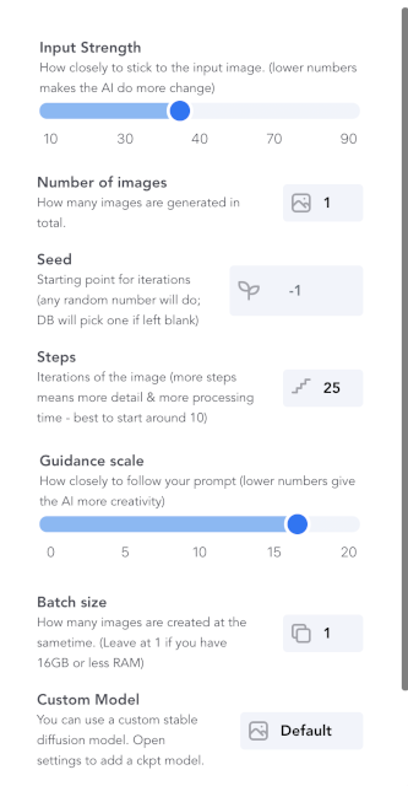Click the Batch size value 1

(x=327, y=633)
